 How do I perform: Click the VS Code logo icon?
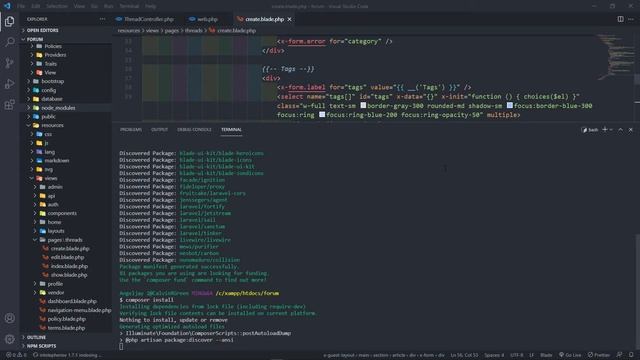(7, 6)
